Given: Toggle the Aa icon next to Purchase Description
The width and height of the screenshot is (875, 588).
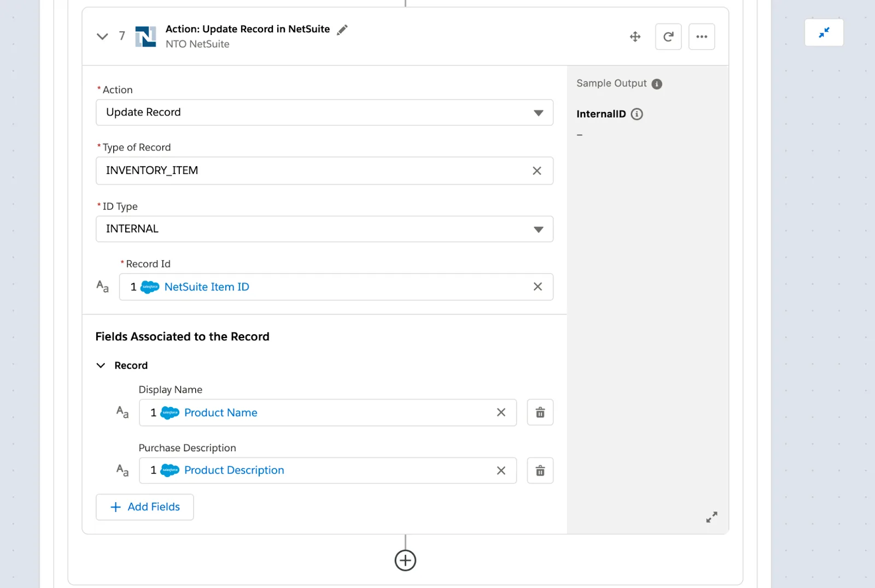Looking at the screenshot, I should click(x=122, y=470).
